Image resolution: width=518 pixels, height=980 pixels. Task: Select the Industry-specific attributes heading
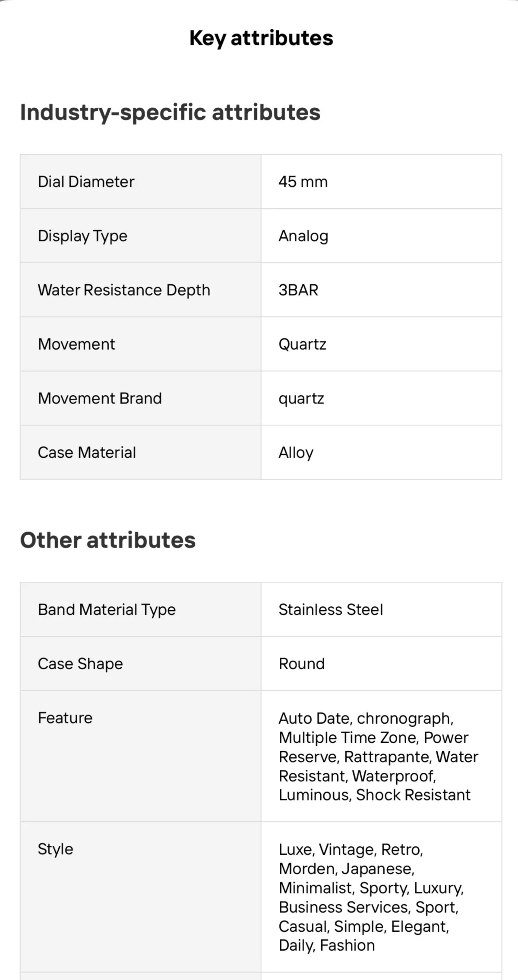(x=170, y=113)
